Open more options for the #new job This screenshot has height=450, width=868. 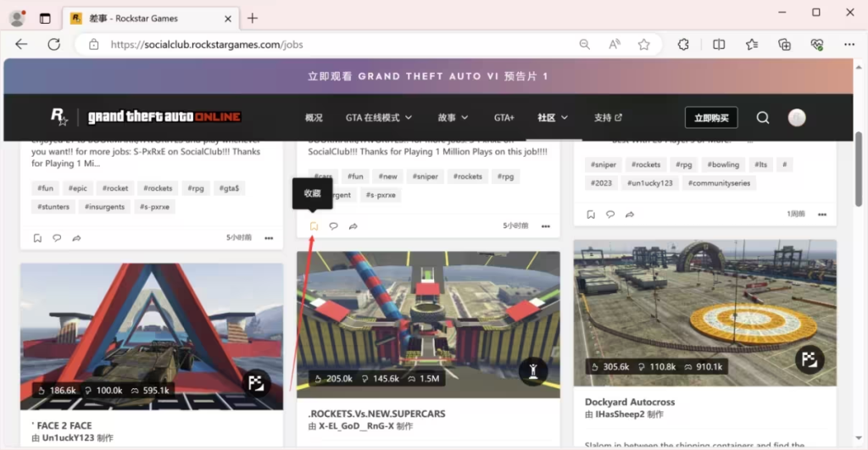coord(546,226)
